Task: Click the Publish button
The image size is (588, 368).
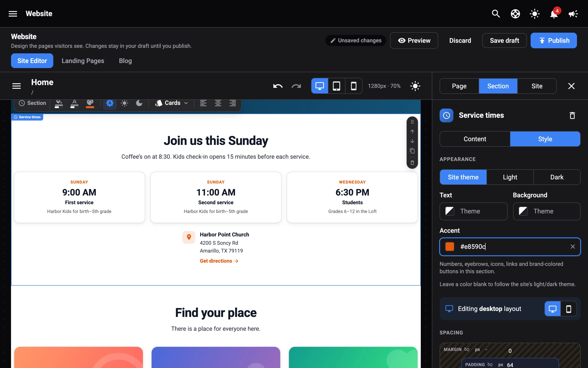Action: click(554, 40)
